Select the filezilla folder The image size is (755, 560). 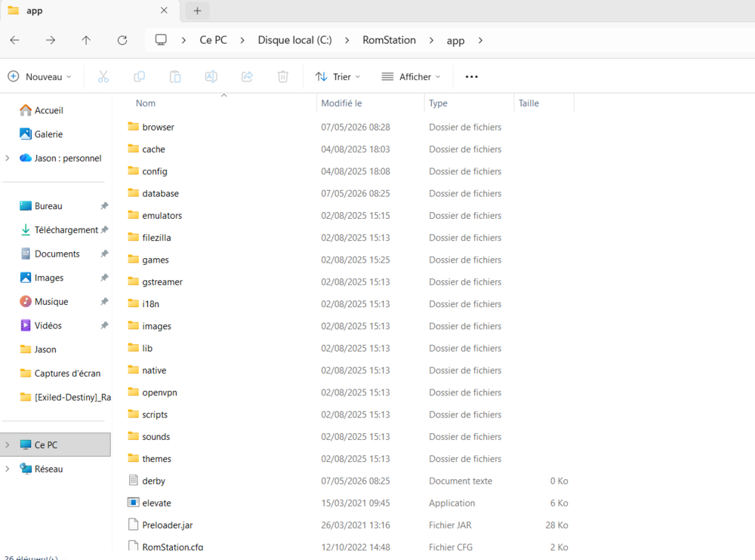[x=156, y=238]
